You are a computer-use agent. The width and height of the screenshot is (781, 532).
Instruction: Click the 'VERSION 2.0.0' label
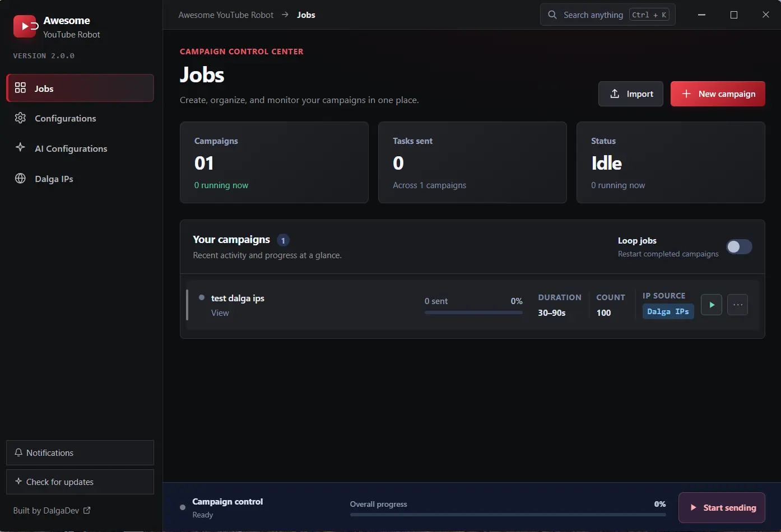44,56
